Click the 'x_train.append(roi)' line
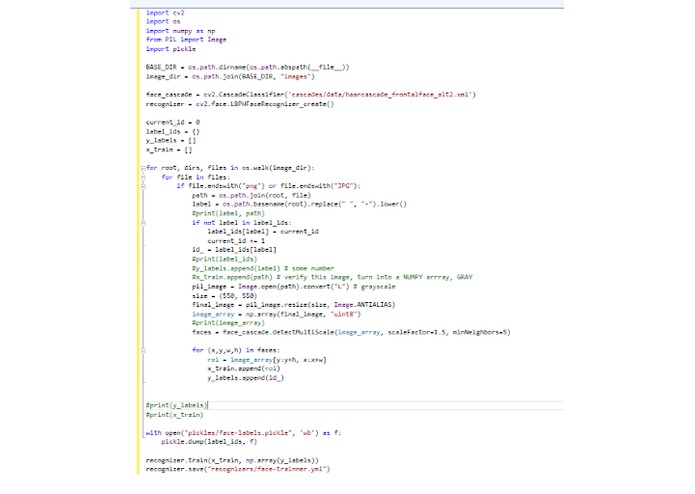Image resolution: width=695 pixels, height=494 pixels. point(244,369)
